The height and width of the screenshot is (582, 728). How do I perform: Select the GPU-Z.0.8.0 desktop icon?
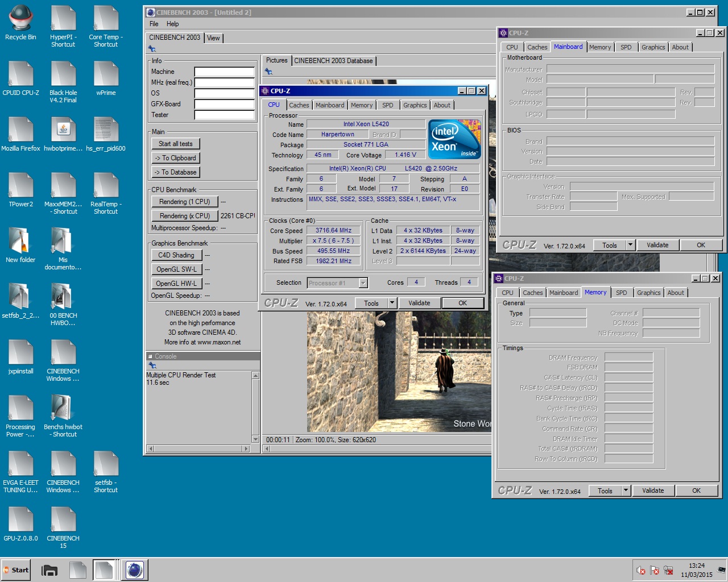(x=20, y=524)
